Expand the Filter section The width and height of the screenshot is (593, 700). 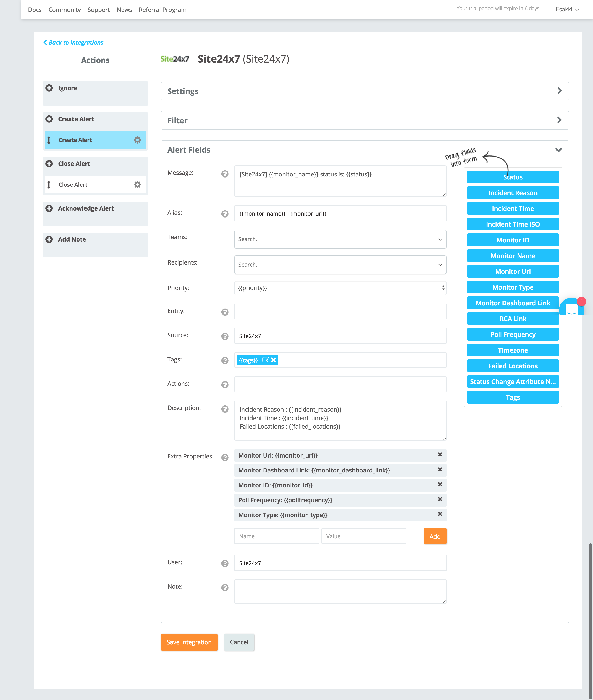559,120
